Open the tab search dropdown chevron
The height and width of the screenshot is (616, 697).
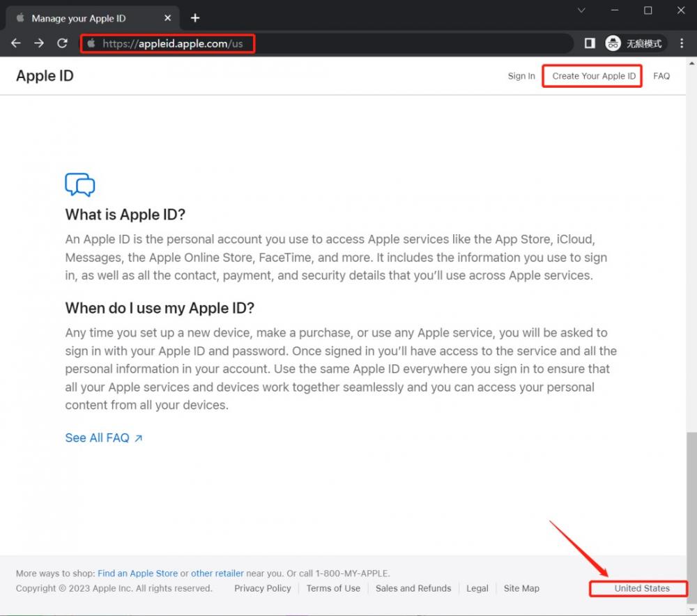point(581,10)
